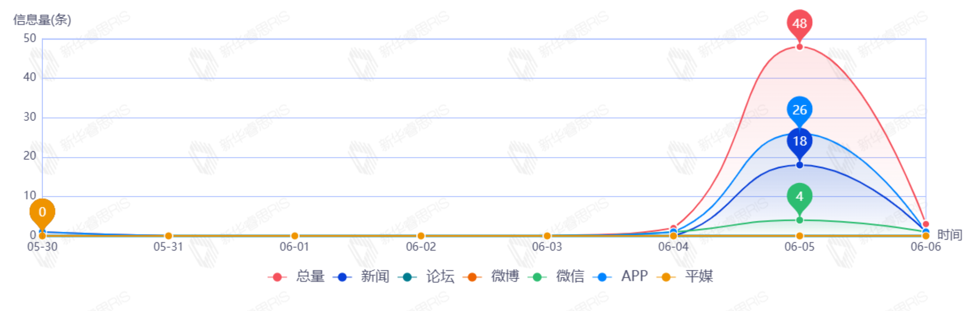Click the orange 0 marker pin
This screenshot has width=980, height=311.
(42, 212)
